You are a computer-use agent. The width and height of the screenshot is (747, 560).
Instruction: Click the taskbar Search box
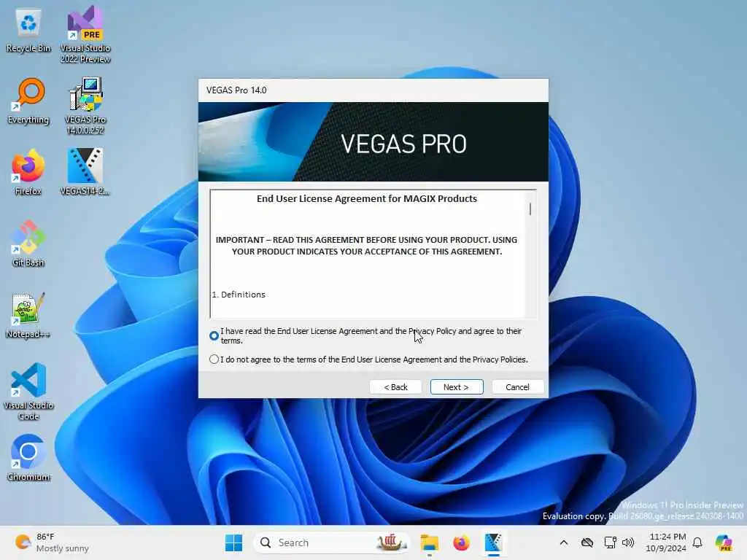(x=332, y=542)
